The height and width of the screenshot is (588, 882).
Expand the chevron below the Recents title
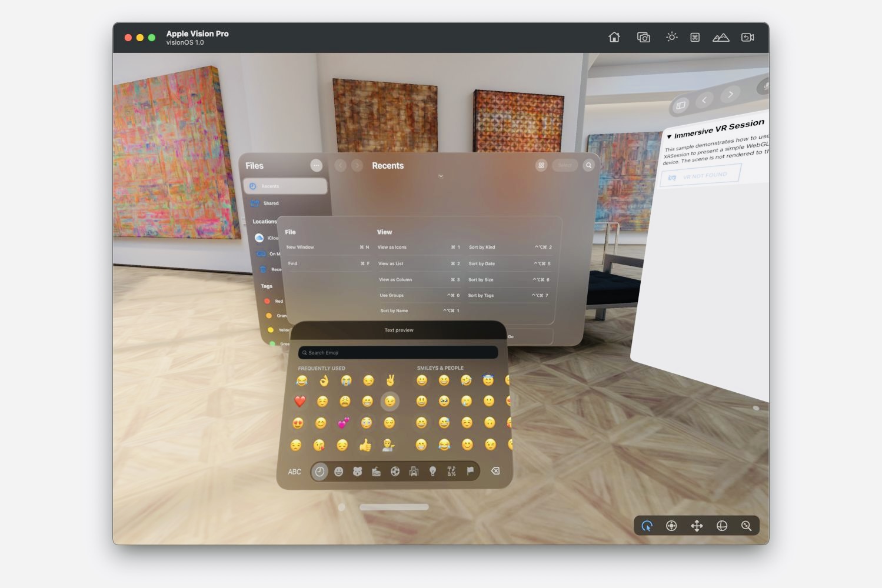(x=441, y=176)
